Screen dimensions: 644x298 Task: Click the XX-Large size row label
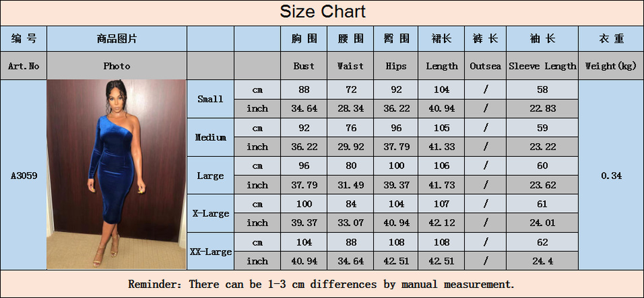tap(210, 252)
